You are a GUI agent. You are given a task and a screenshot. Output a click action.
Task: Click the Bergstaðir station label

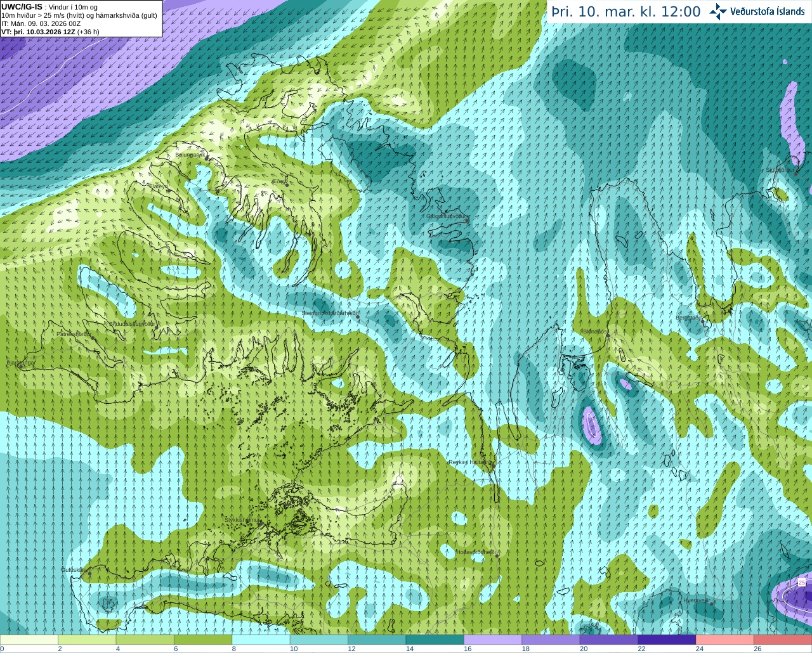pos(688,318)
